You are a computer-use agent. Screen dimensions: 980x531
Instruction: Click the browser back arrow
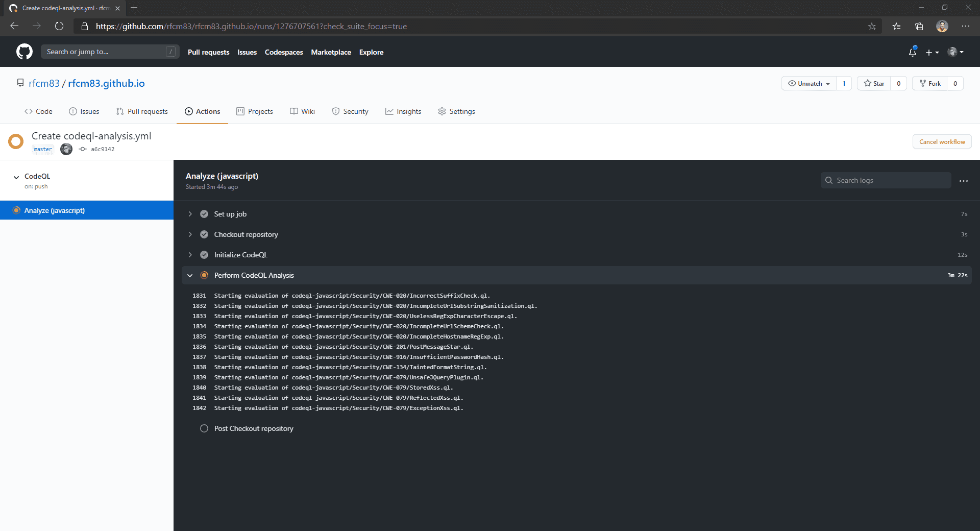tap(14, 26)
